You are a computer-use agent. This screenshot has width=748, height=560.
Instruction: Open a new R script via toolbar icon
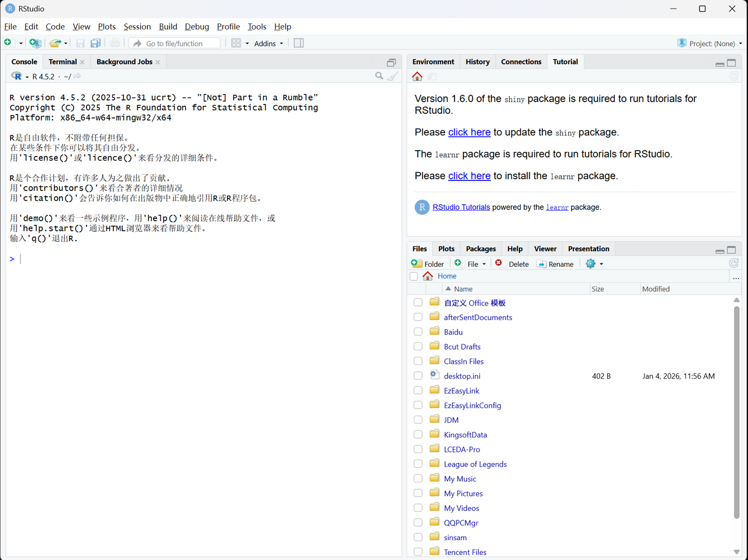click(8, 43)
